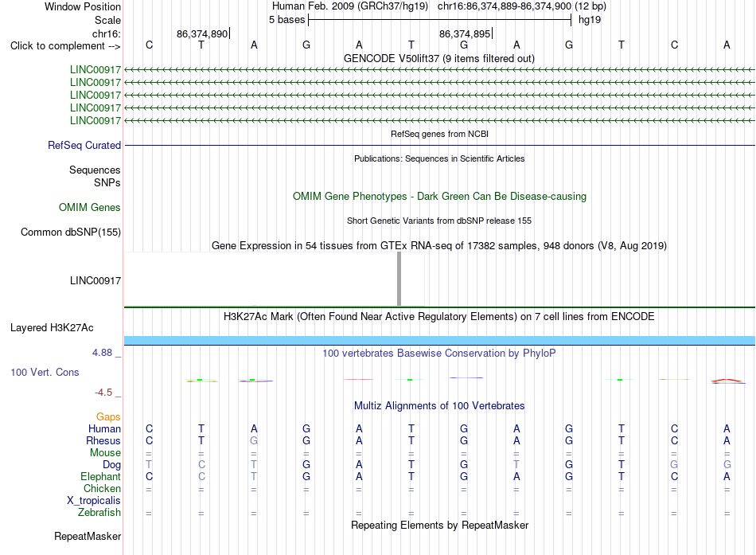Click the GTEx LINC00917 expression label
Viewport: 756px width, 555px height.
95,280
